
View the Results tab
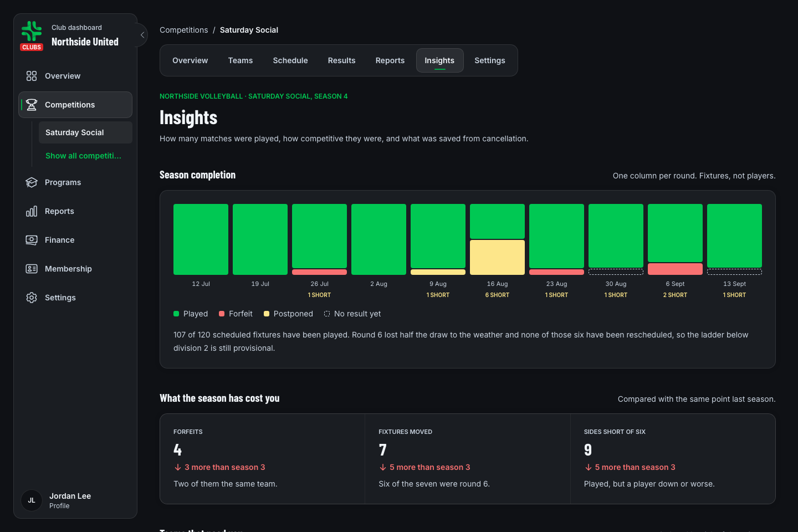click(341, 60)
